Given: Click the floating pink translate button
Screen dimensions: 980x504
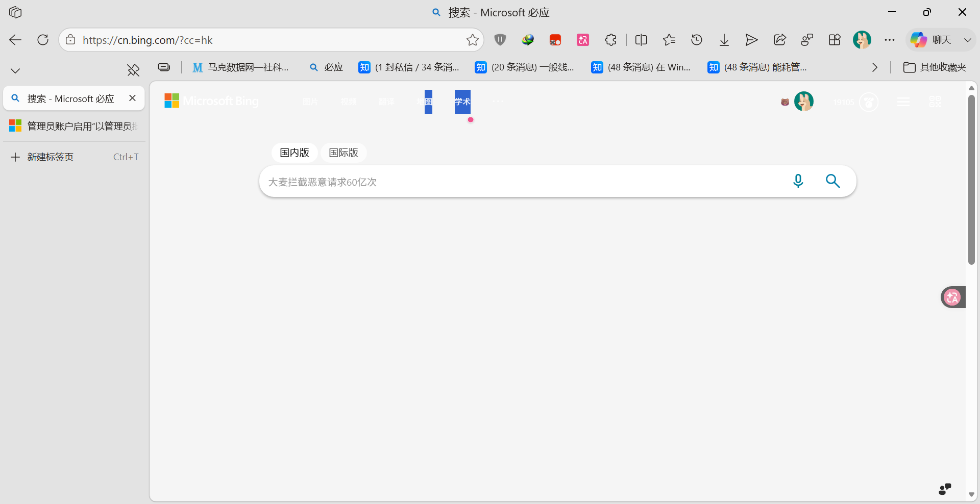Looking at the screenshot, I should [x=952, y=297].
